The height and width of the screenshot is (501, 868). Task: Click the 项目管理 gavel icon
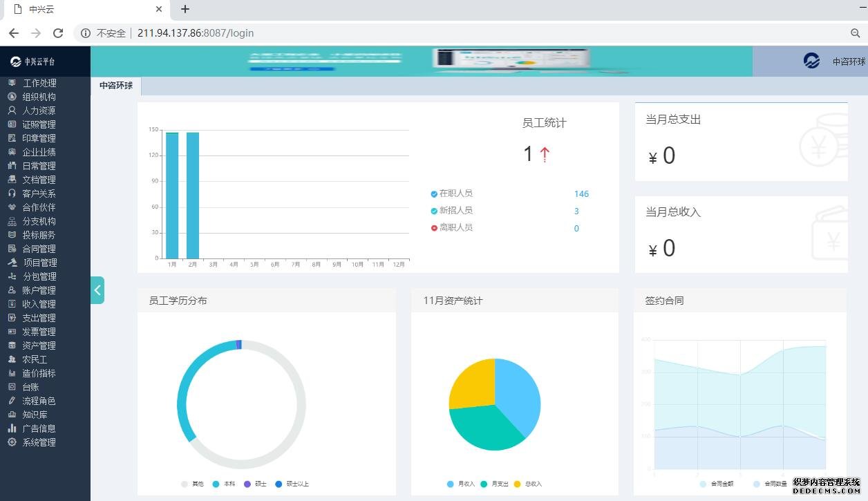click(12, 263)
